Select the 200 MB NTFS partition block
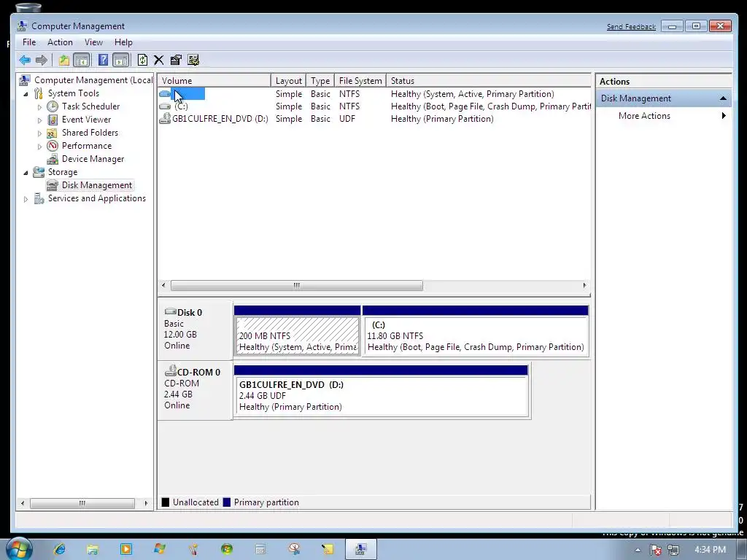747x560 pixels. click(x=298, y=330)
